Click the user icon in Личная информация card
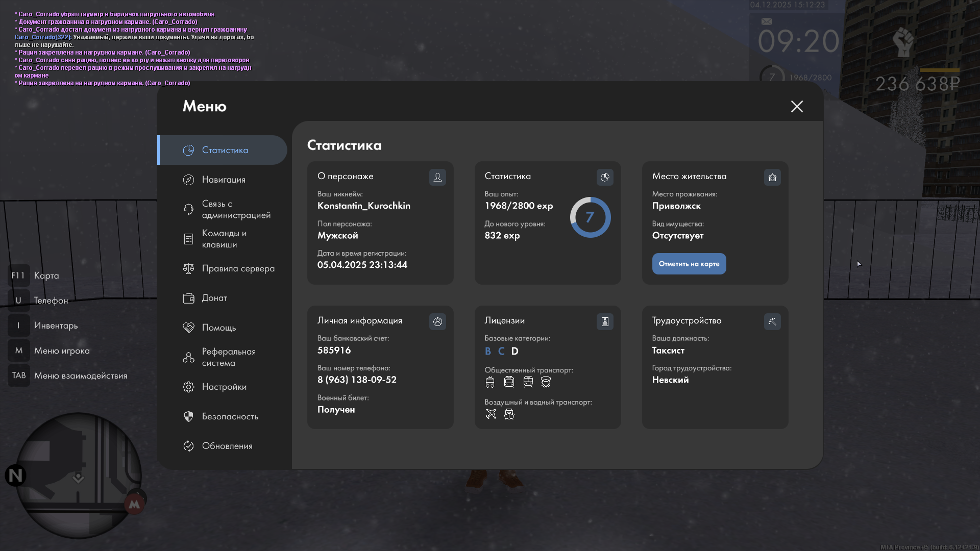 click(x=437, y=321)
